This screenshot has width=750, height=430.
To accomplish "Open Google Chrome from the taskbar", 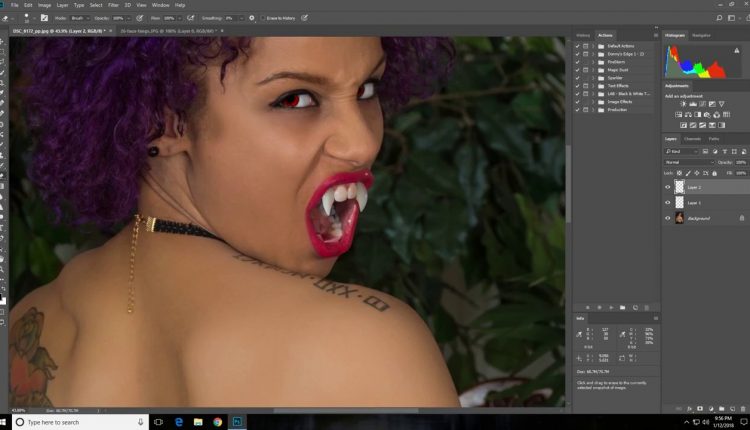I will (218, 422).
